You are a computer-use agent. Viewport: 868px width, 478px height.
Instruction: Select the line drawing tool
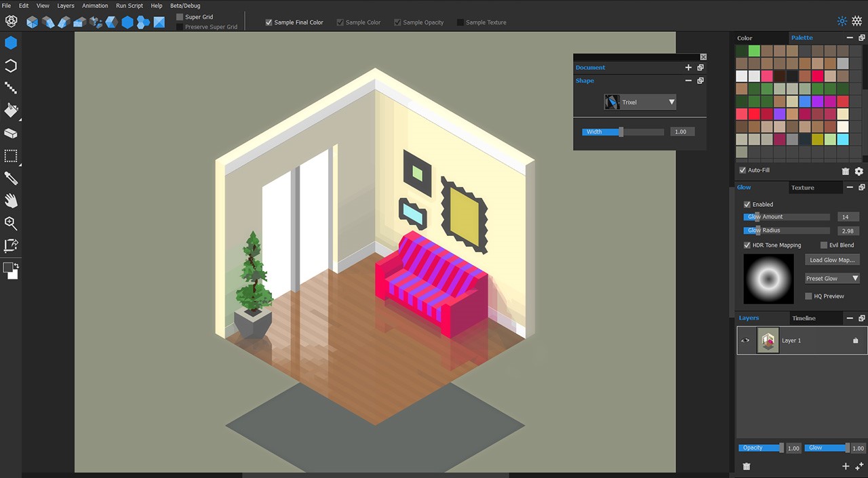click(11, 88)
